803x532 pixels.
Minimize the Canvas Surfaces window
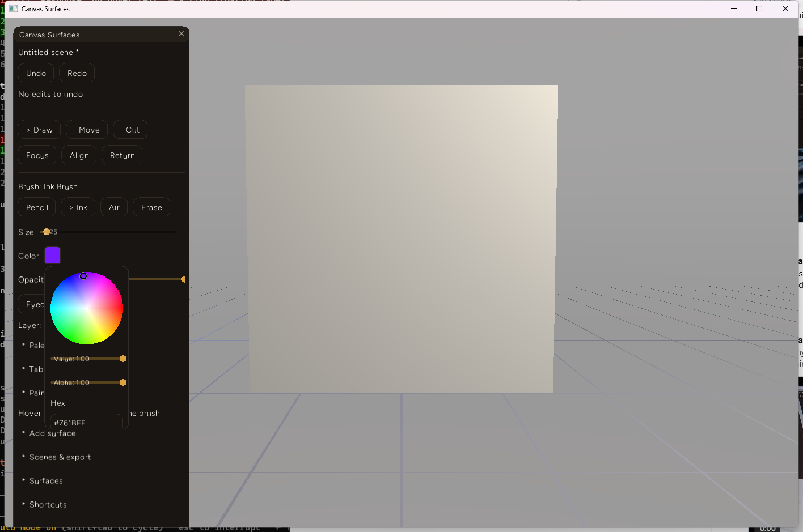734,8
